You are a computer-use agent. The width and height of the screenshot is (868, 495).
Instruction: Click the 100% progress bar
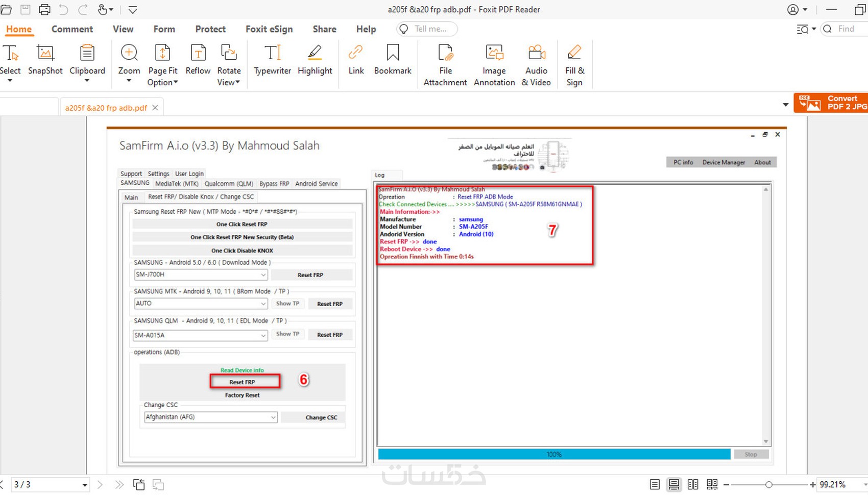tap(554, 454)
